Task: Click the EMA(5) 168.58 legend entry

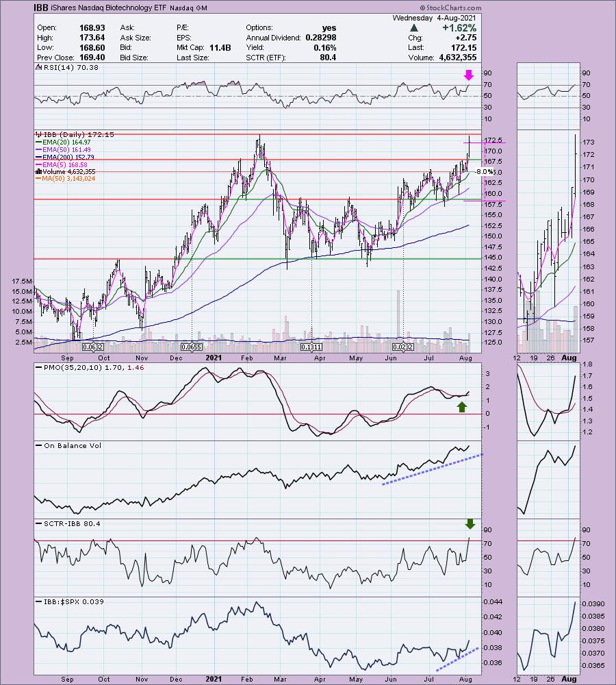Action: click(64, 164)
